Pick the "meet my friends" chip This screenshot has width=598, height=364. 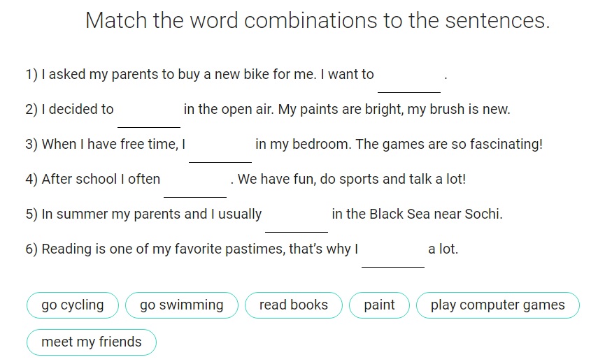click(92, 342)
